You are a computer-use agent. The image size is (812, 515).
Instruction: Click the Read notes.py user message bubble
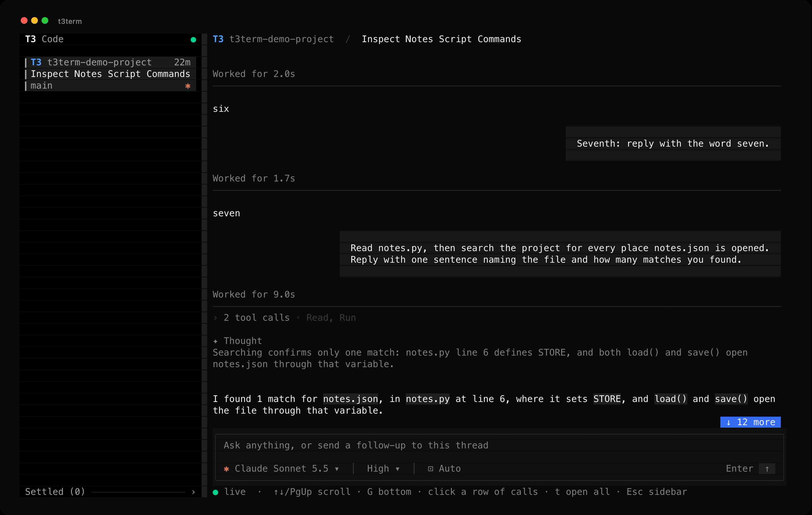tap(560, 254)
